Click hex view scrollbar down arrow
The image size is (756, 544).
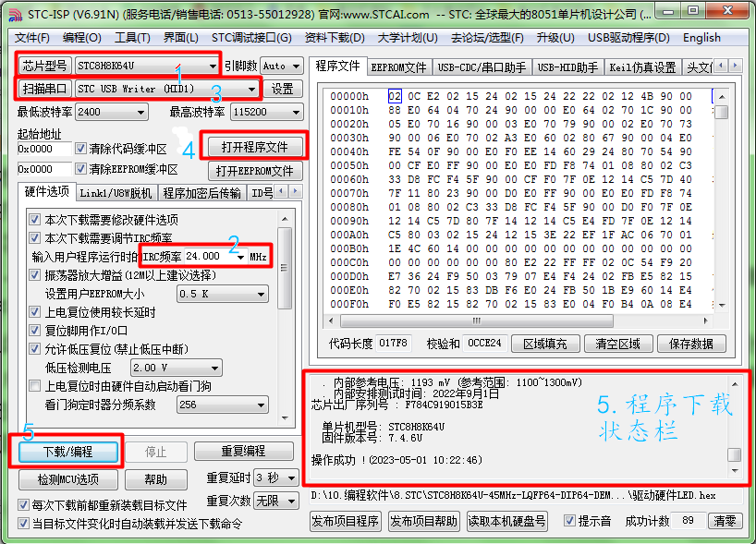tap(722, 305)
